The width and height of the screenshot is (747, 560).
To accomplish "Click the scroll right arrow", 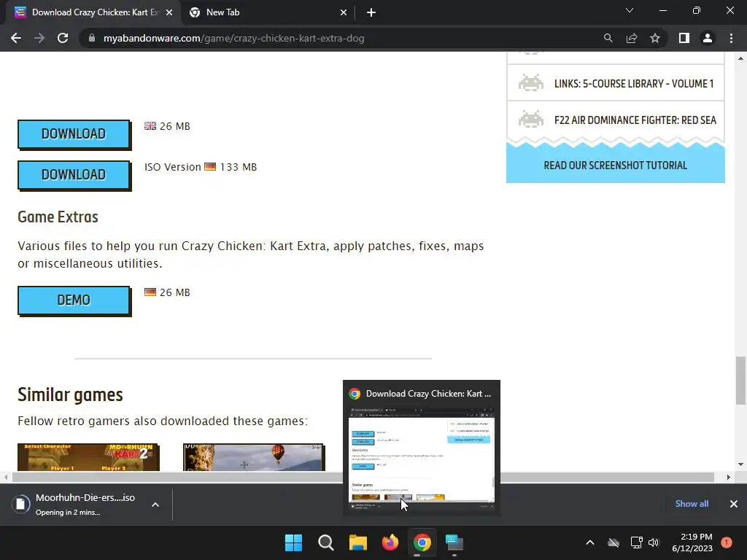I will (729, 477).
